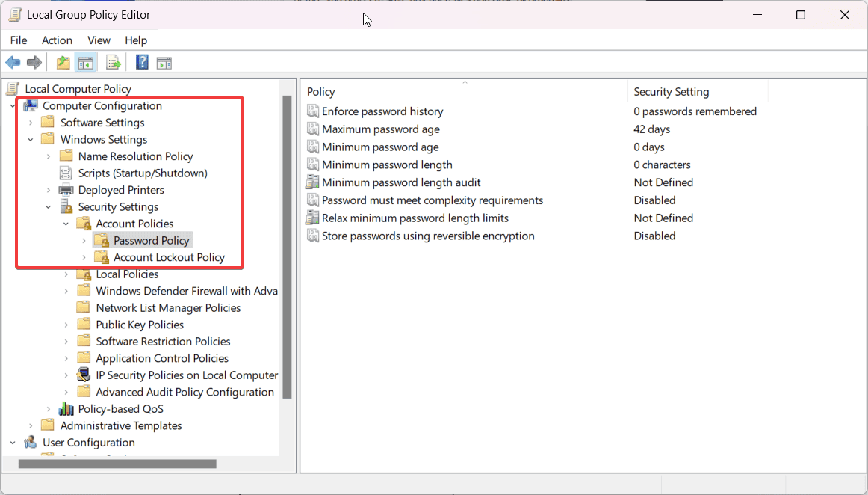Collapse the Windows Settings node
This screenshot has width=868, height=495.
(31, 140)
